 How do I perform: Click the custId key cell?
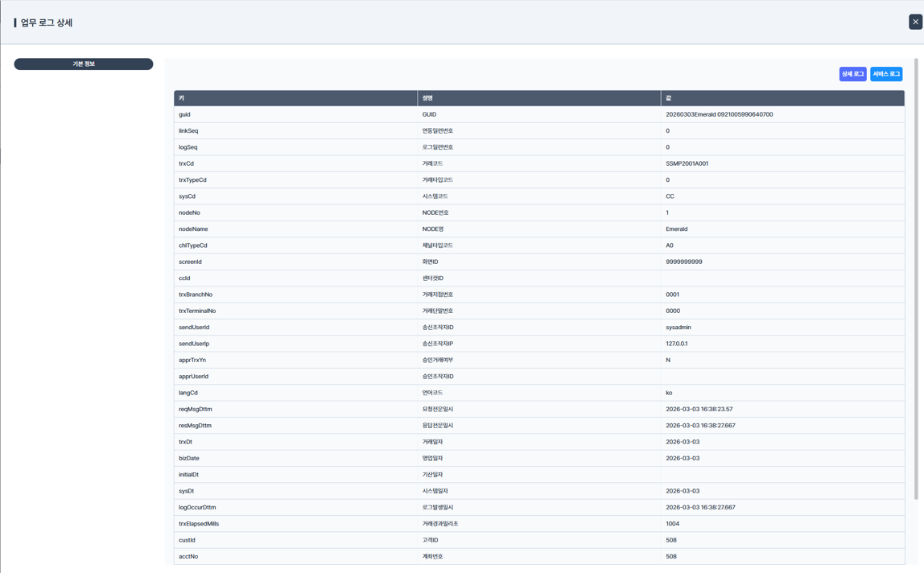(x=295, y=540)
